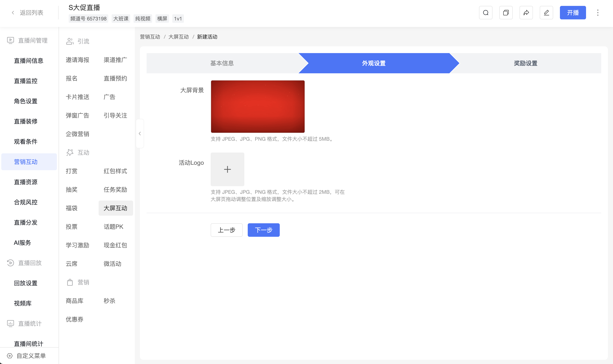The image size is (613, 364).
Task: Click the 营销 shopping bag icon
Action: pyautogui.click(x=70, y=282)
